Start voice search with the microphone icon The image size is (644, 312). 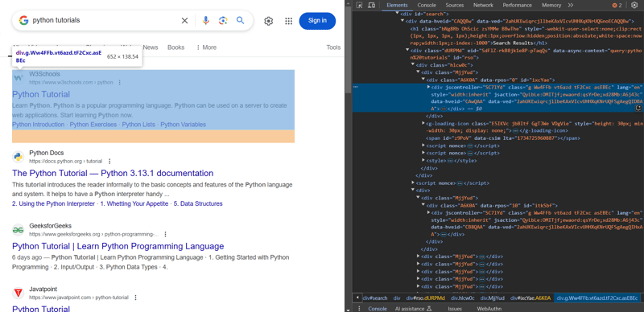click(206, 21)
